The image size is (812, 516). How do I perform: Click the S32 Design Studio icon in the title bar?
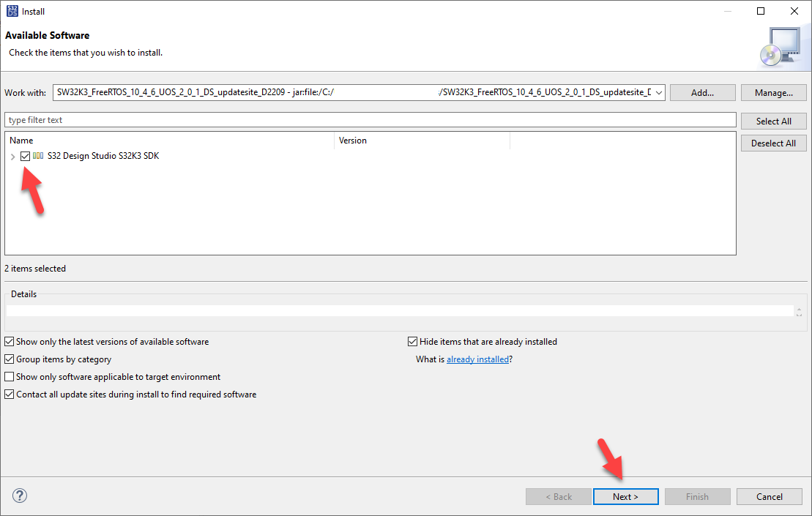tap(12, 11)
